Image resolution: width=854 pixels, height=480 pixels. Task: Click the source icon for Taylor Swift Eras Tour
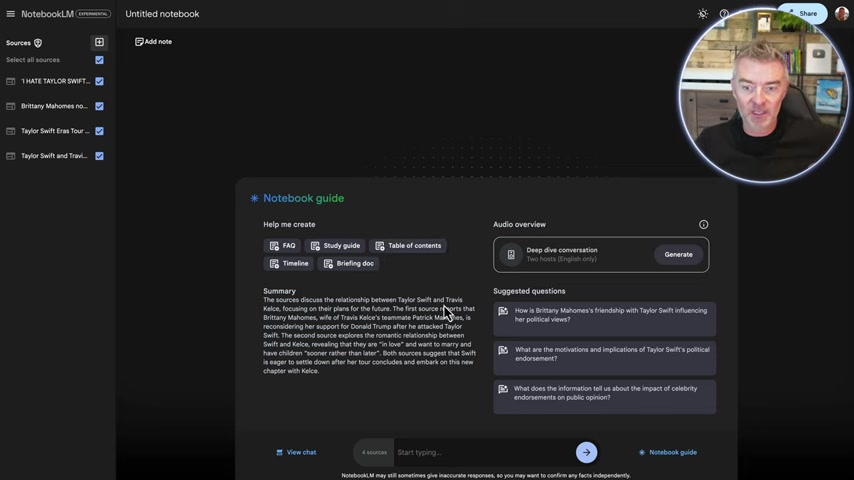(10, 131)
